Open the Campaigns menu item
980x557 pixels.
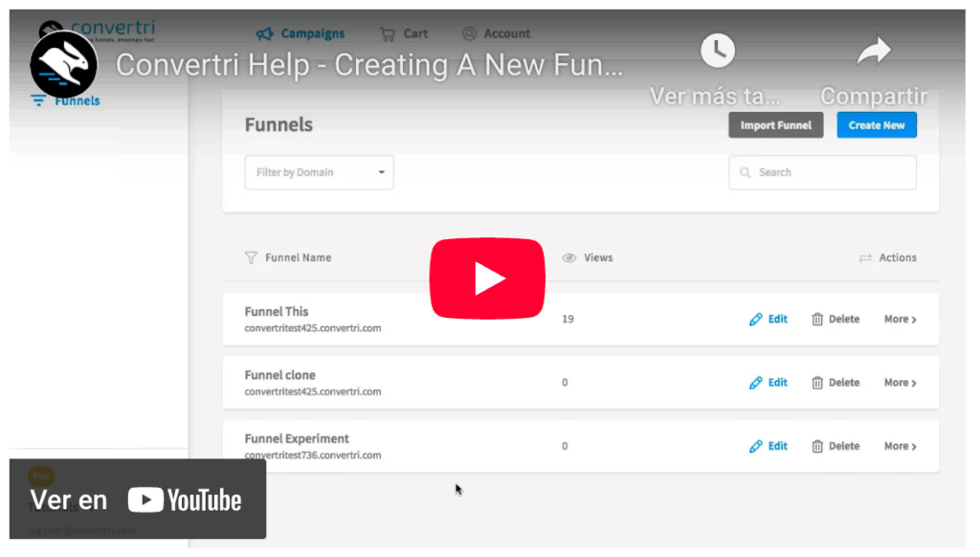click(301, 33)
